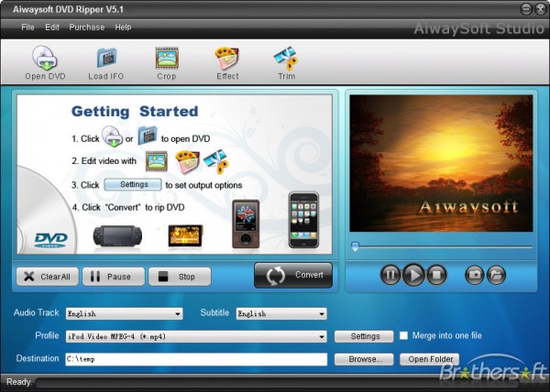Image resolution: width=550 pixels, height=392 pixels.
Task: Click the paint palette effect icon in step 2
Action: click(187, 162)
